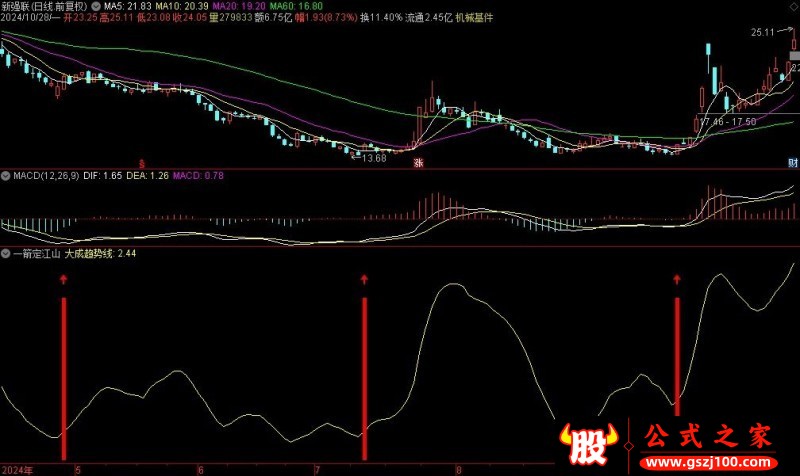Click the MACD(12,26,9) indicator name

click(46, 176)
